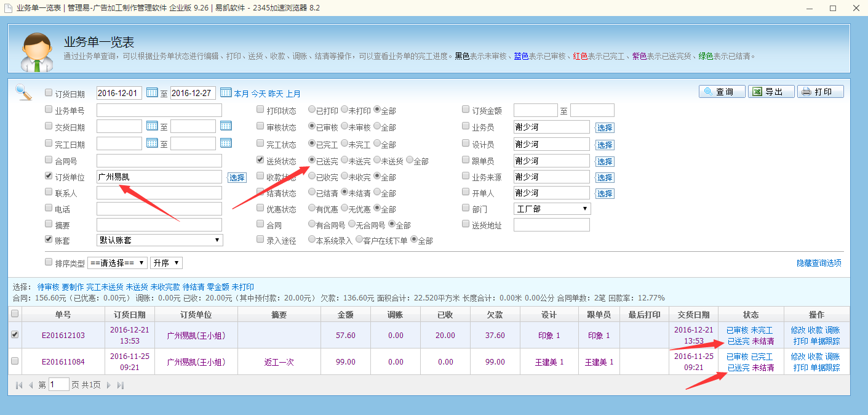The image size is (868, 415).
Task: Open the 升序 sort order dropdown
Action: click(x=167, y=263)
